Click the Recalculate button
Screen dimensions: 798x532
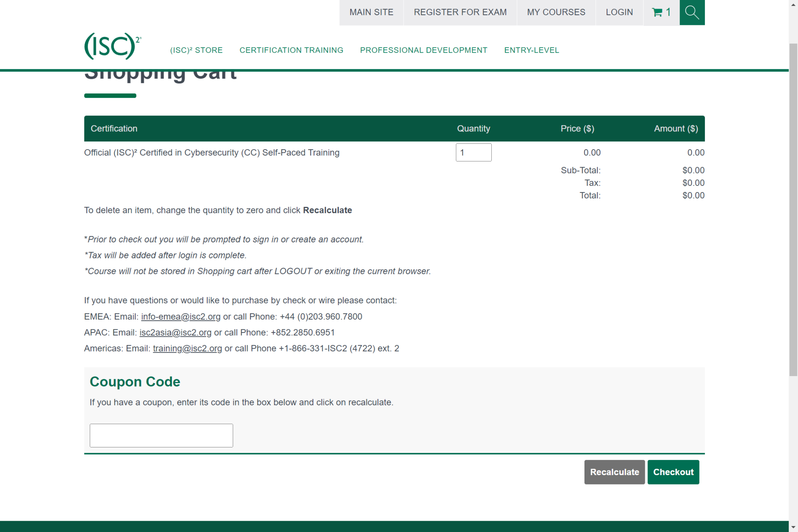(614, 472)
